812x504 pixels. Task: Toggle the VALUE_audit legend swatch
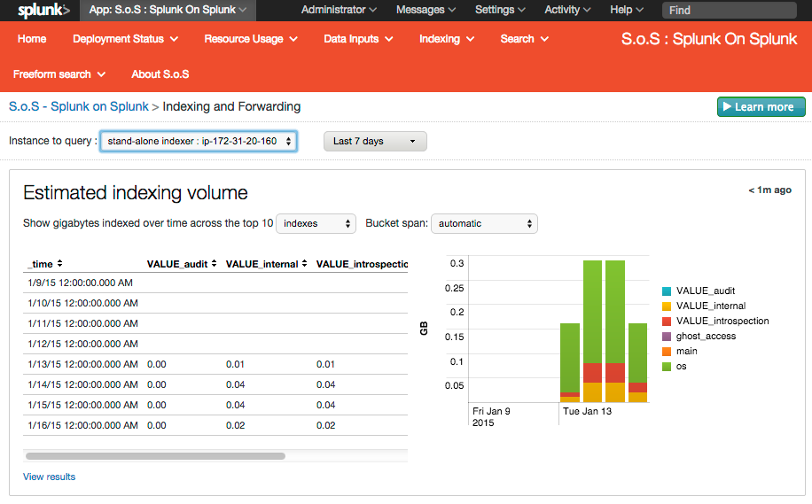[666, 291]
